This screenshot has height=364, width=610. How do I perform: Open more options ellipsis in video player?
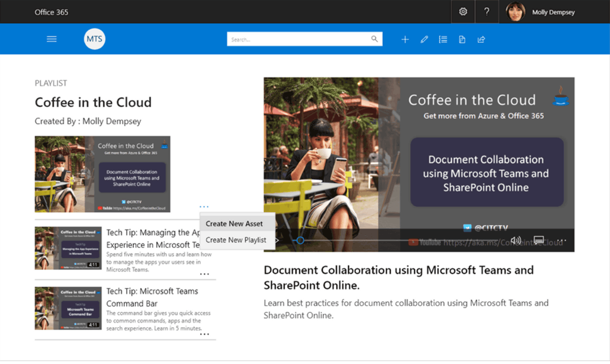coord(561,241)
